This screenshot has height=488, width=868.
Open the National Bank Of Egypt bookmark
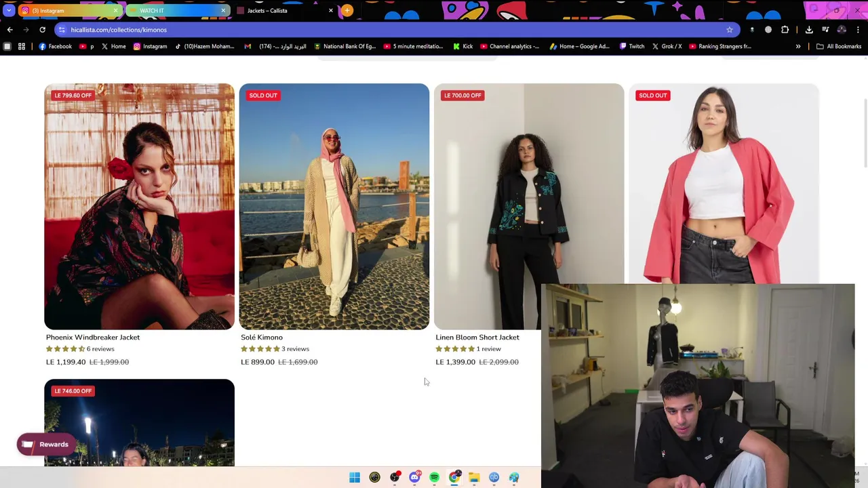pos(344,47)
